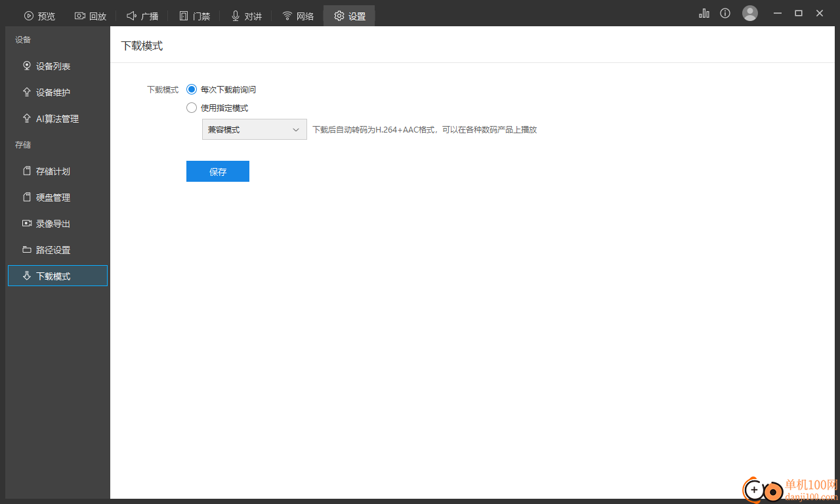Maximize the application window

pyautogui.click(x=799, y=13)
